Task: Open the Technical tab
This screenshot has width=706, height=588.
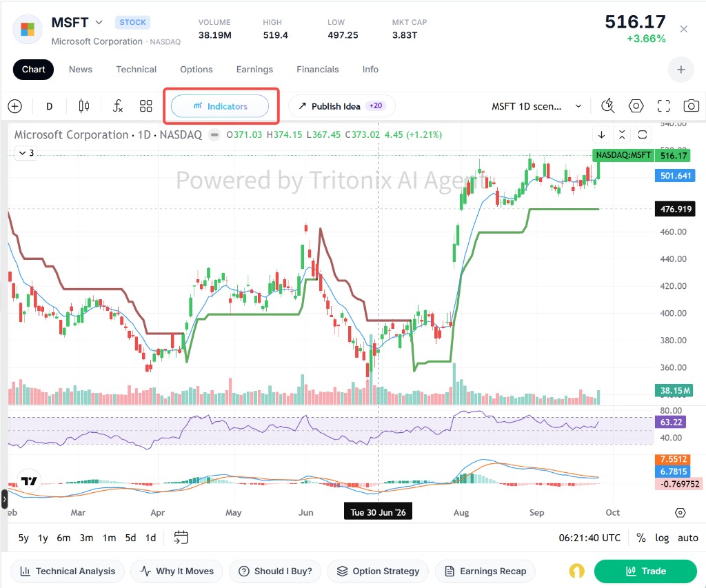Action: 136,70
